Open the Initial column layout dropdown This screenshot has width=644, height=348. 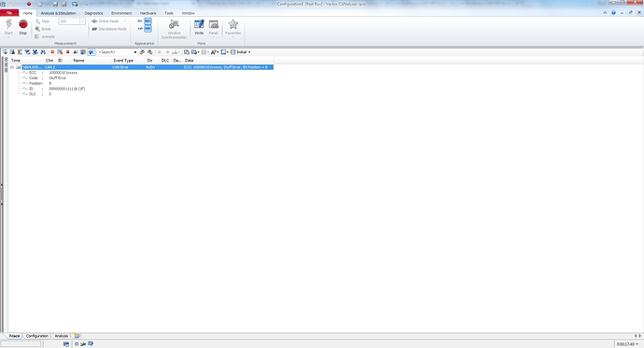coord(241,52)
